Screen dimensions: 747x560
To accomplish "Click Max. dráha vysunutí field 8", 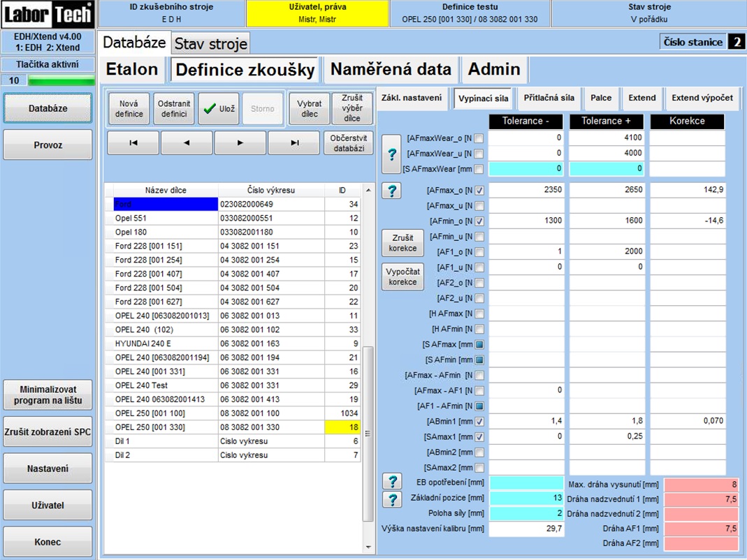I will 701,485.
